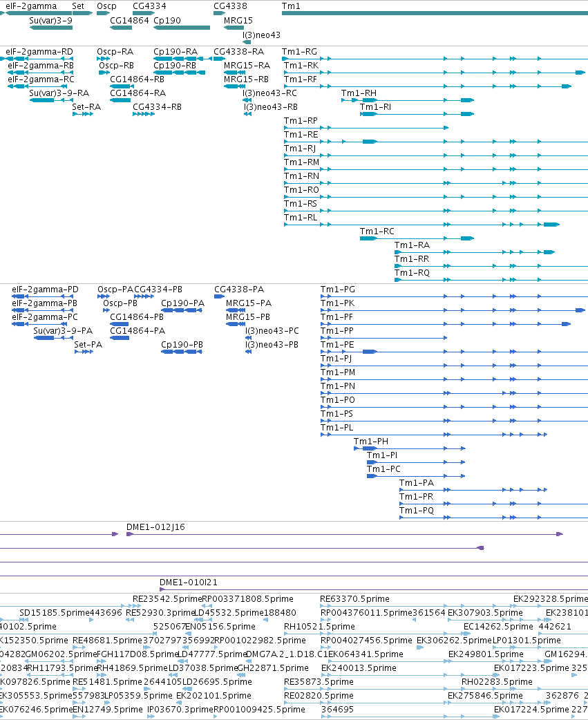Select EST label RH02283.5prime

point(497,681)
